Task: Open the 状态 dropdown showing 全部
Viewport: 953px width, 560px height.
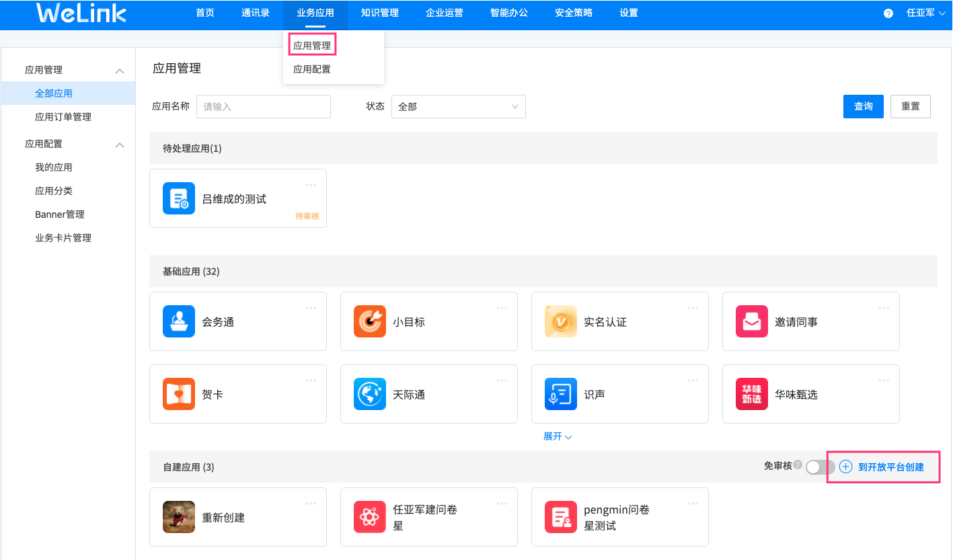Action: point(459,106)
